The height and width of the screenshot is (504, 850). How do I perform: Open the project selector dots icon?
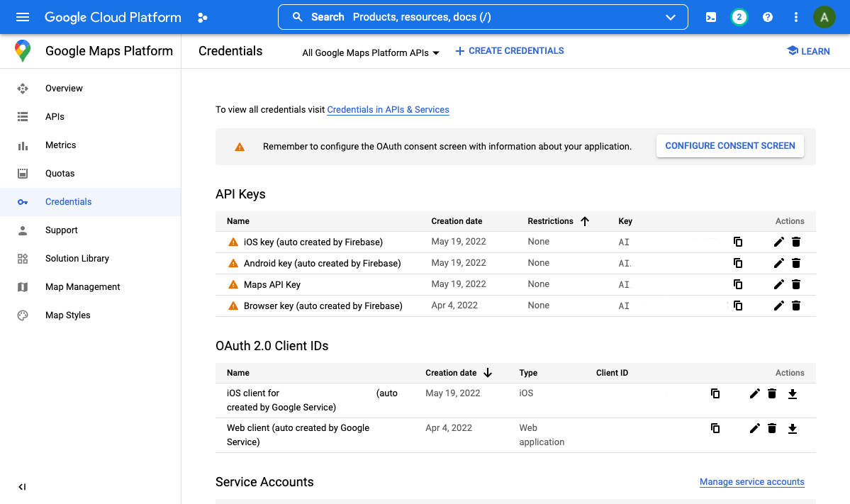(x=202, y=17)
